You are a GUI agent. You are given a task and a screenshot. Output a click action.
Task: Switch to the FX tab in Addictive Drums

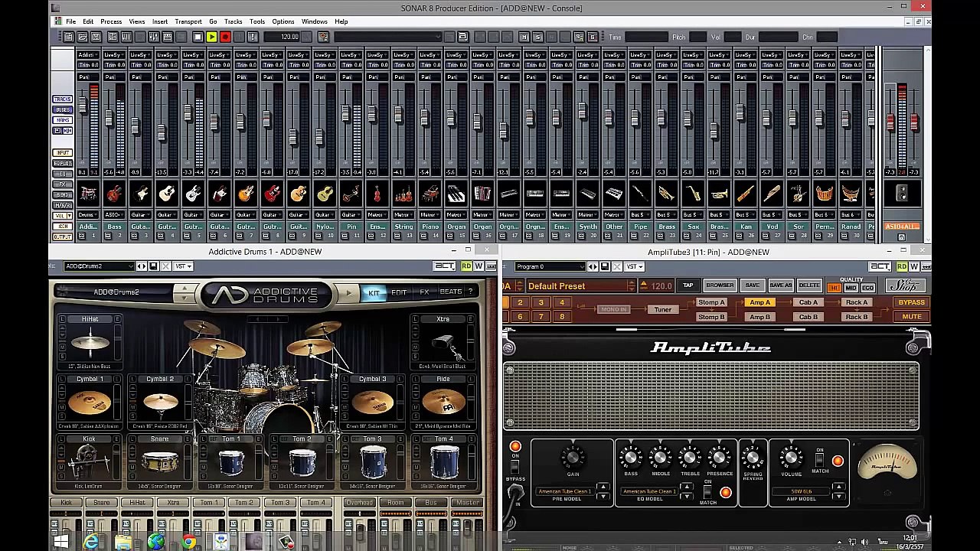pos(424,292)
